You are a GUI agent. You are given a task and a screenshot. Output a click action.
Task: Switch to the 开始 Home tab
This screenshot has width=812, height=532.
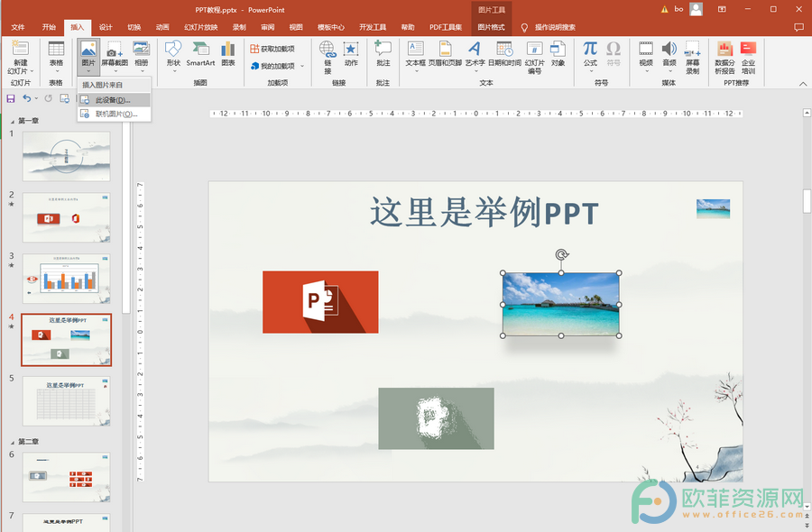tap(49, 27)
